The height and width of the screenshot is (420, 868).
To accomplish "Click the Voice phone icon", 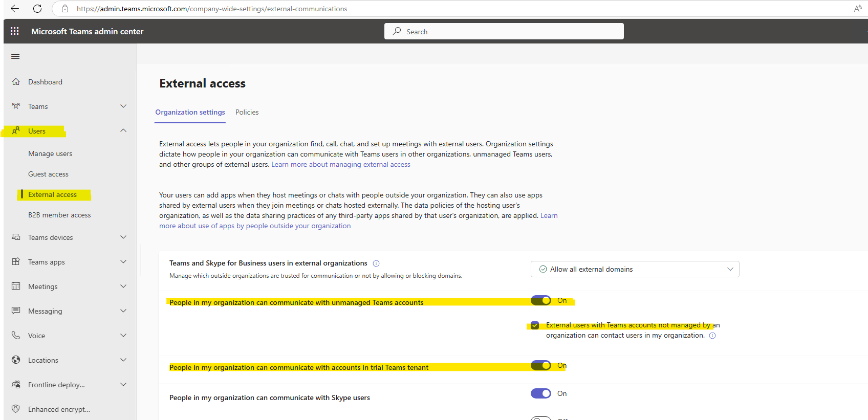I will coord(16,336).
